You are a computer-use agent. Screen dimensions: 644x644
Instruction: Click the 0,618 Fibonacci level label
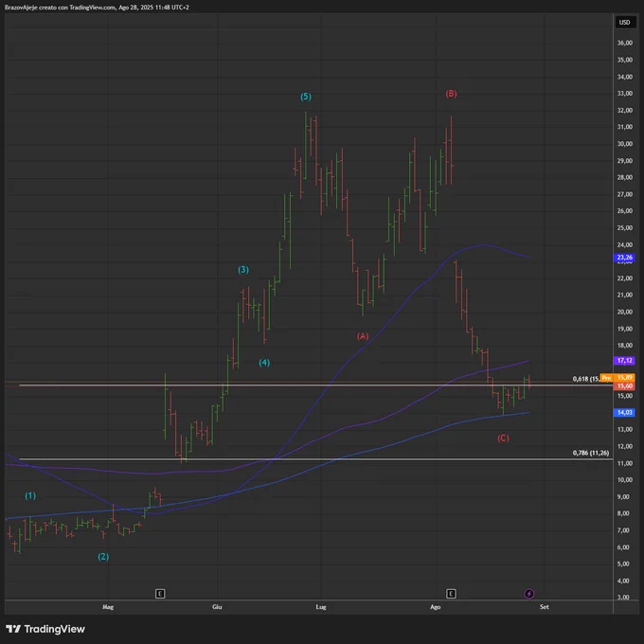[586, 379]
